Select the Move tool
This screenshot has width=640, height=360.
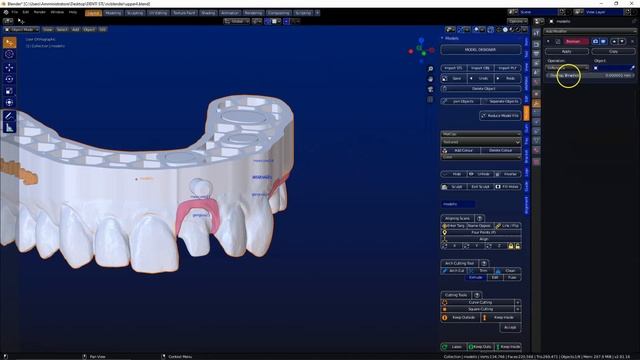click(x=9, y=67)
